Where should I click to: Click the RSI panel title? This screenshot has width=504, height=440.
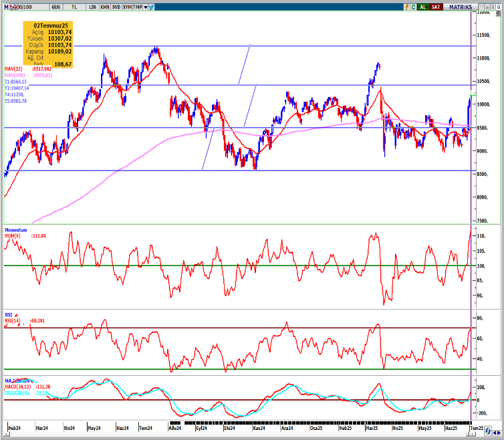click(9, 315)
